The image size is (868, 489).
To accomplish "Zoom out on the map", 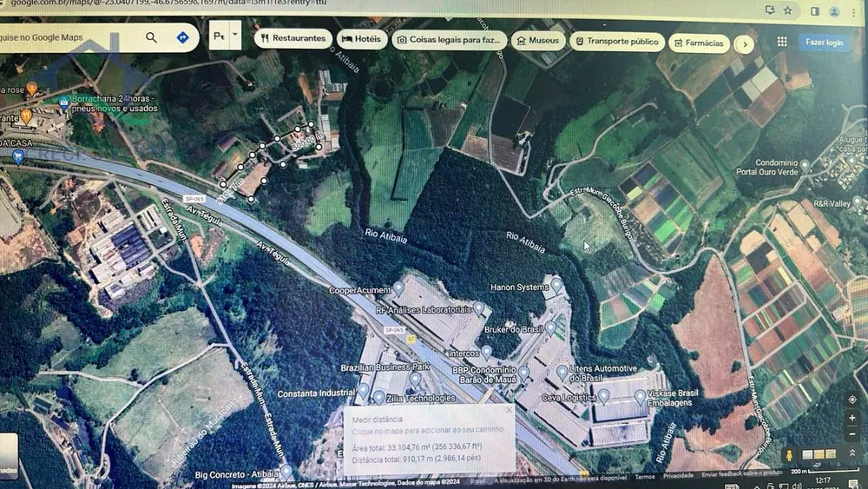I will pos(852,433).
